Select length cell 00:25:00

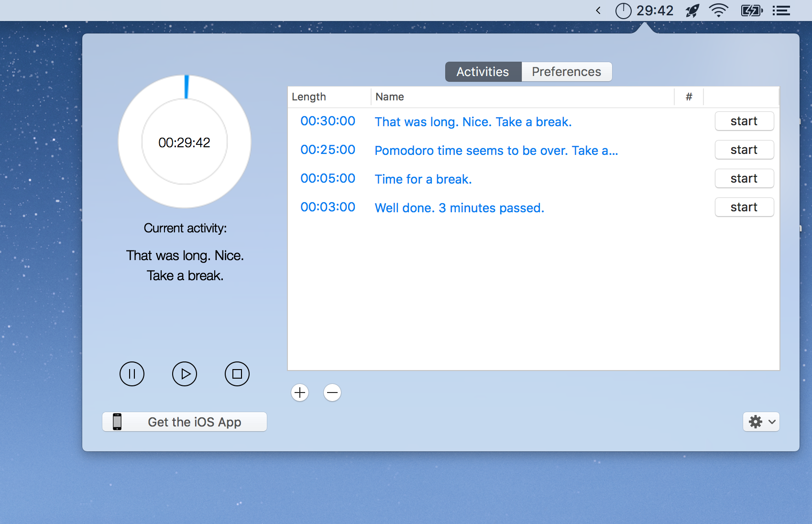click(x=328, y=150)
